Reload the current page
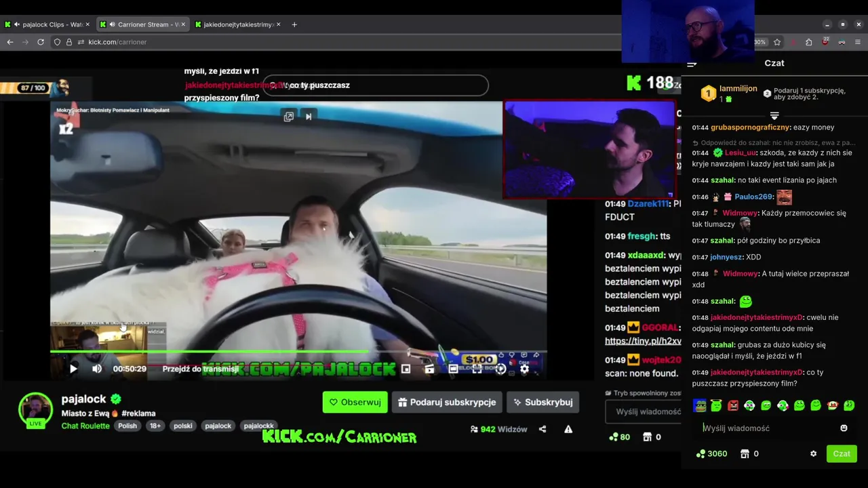The image size is (868, 488). 41,42
